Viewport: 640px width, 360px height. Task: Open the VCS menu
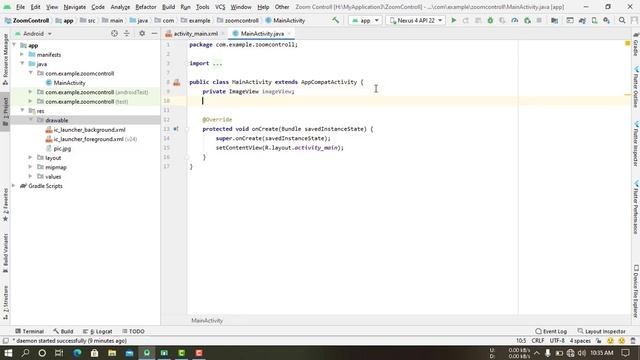[220, 7]
